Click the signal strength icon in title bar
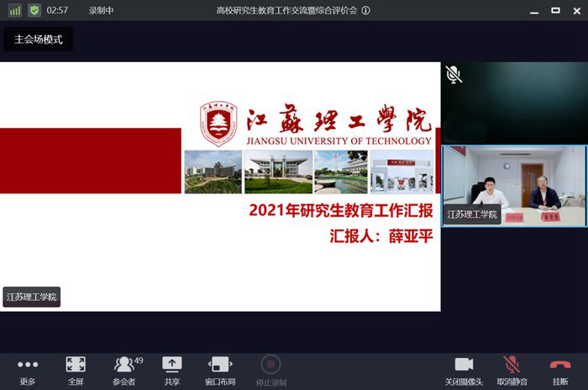The width and height of the screenshot is (588, 390). tap(15, 10)
